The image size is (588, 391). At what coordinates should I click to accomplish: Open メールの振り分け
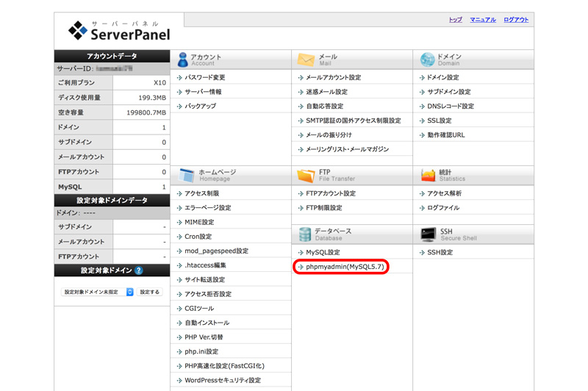pyautogui.click(x=329, y=135)
